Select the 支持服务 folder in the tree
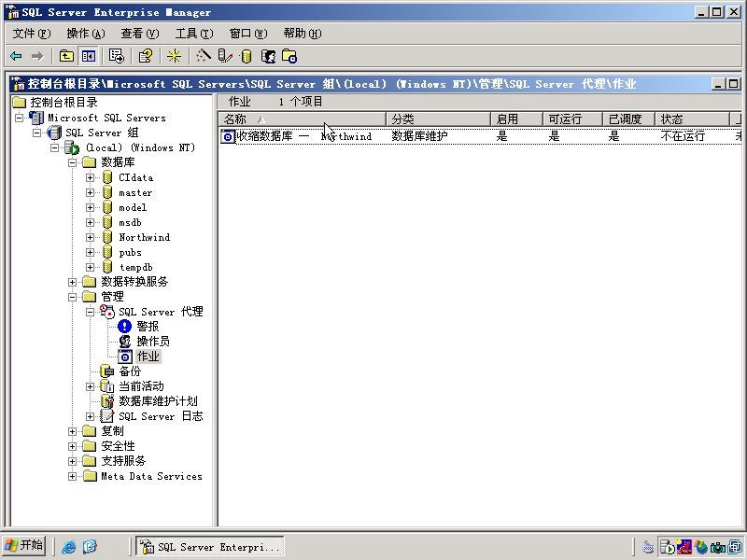The width and height of the screenshot is (747, 560). point(114,461)
